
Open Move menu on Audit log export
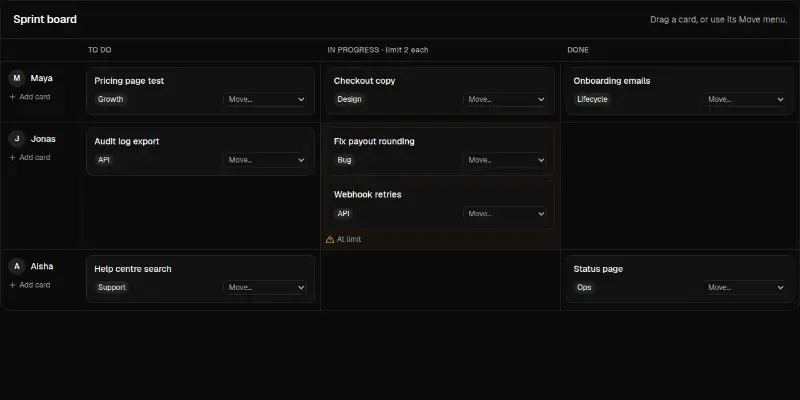coord(265,160)
